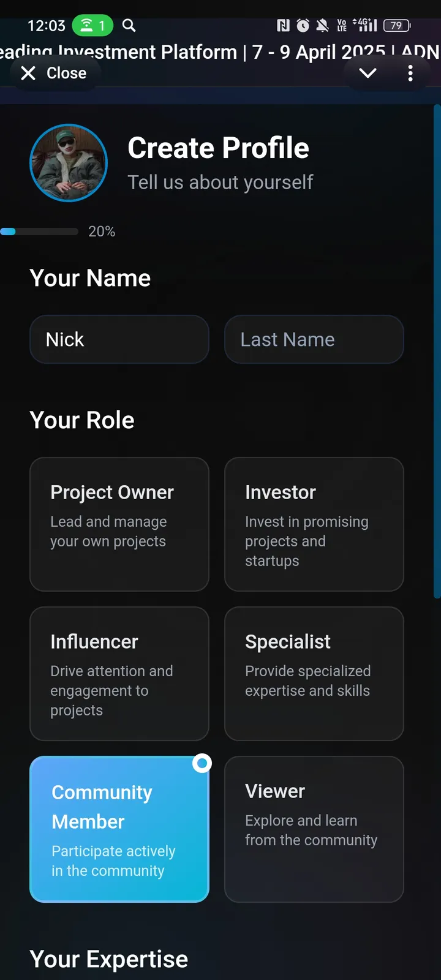This screenshot has height=980, width=441.
Task: Tap the search icon in status bar
Action: point(129,25)
